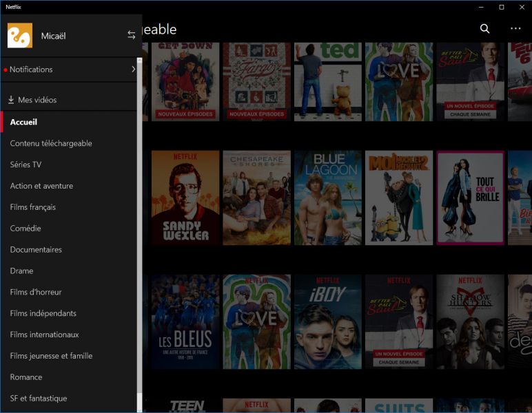Close the Netflix app window

pyautogui.click(x=522, y=7)
